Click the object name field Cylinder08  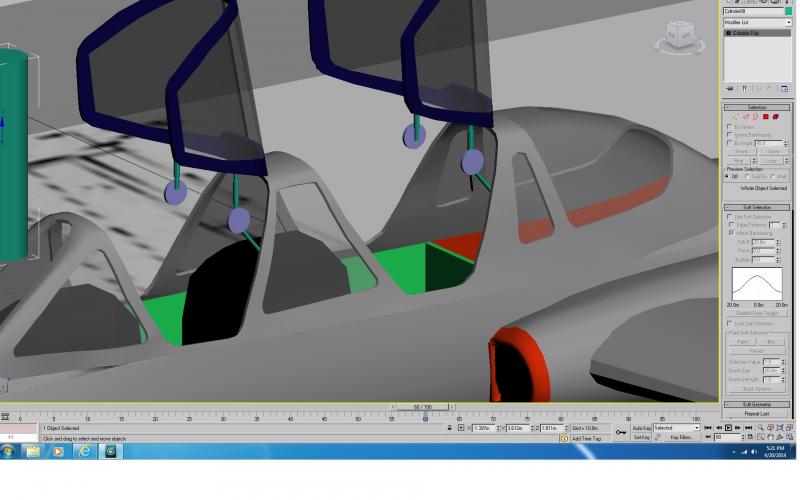(x=753, y=11)
